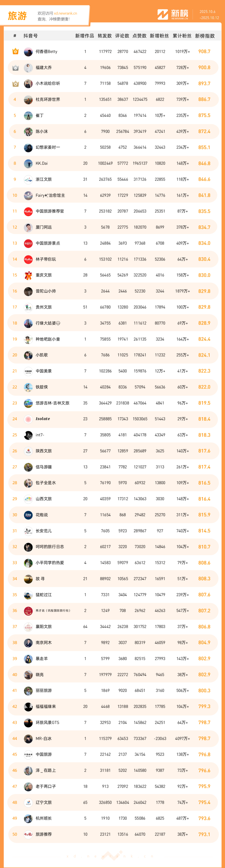
Task: Click the 908.7 index score
Action: click(204, 52)
